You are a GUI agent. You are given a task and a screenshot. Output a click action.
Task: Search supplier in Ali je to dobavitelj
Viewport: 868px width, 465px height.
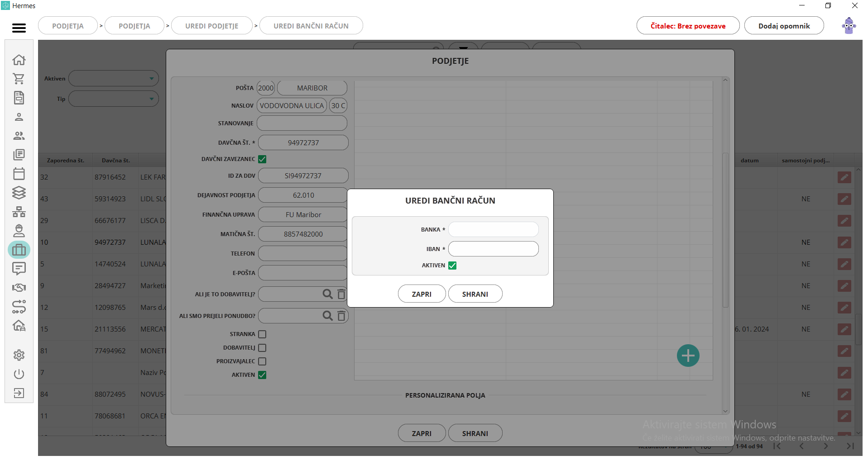pyautogui.click(x=327, y=294)
